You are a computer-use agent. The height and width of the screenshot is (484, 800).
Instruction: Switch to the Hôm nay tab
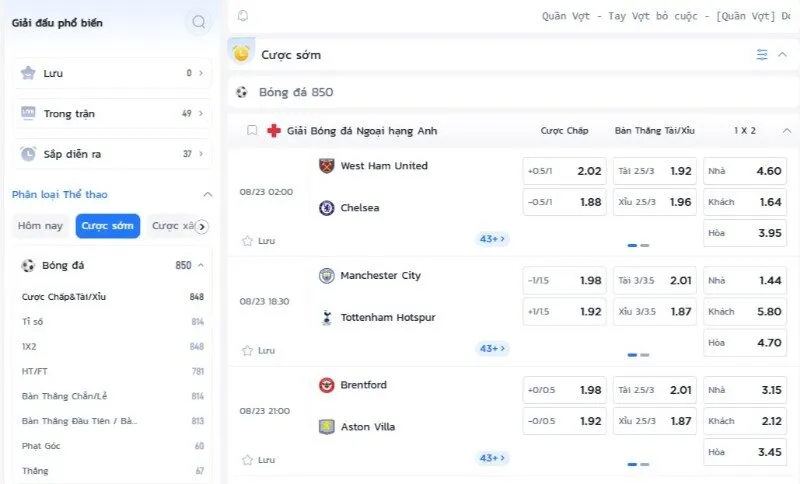[x=41, y=226]
